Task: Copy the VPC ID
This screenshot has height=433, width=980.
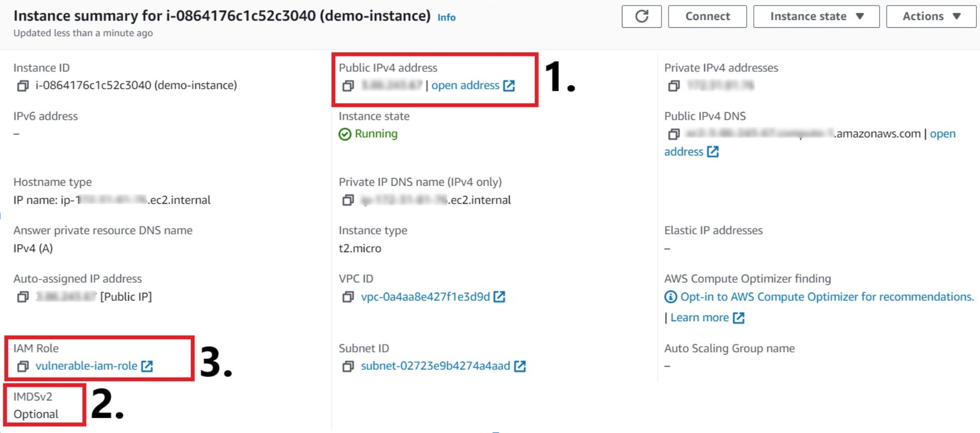Action: 348,297
